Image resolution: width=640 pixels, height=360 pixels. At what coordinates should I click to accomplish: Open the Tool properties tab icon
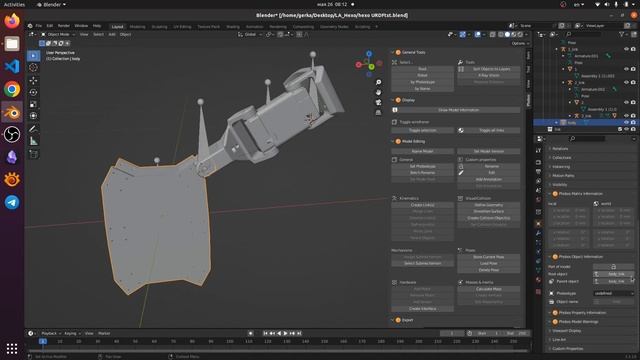point(538,151)
